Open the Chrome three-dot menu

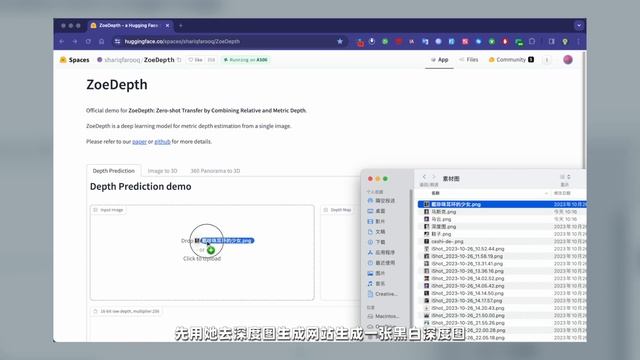tap(578, 41)
